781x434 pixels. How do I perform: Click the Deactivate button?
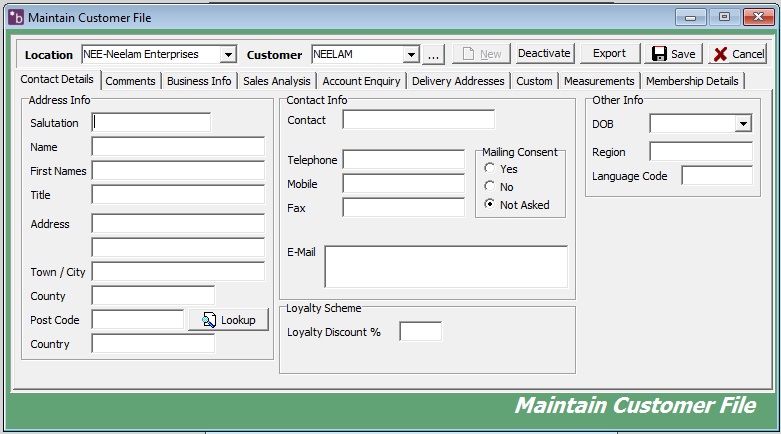click(x=544, y=54)
